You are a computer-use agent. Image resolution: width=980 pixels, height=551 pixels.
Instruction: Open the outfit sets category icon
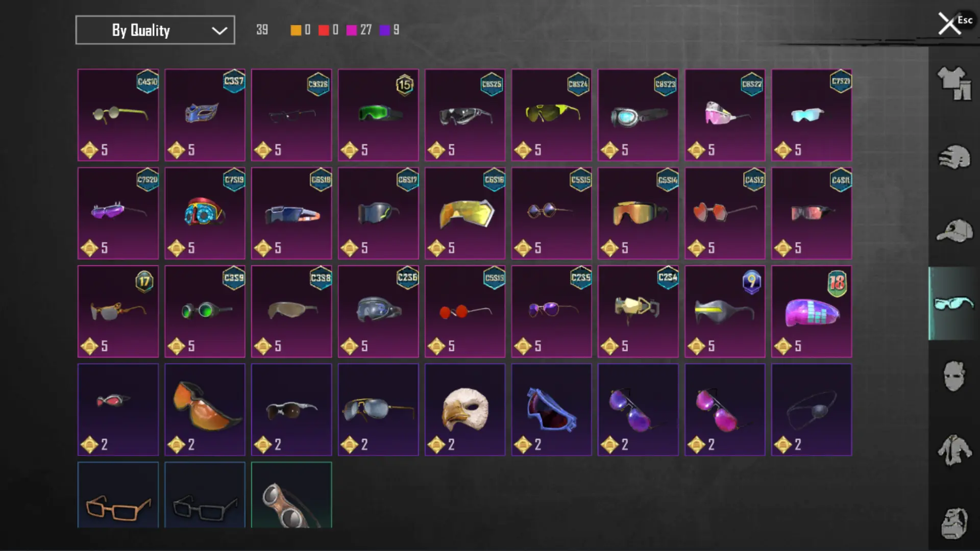pos(954,83)
